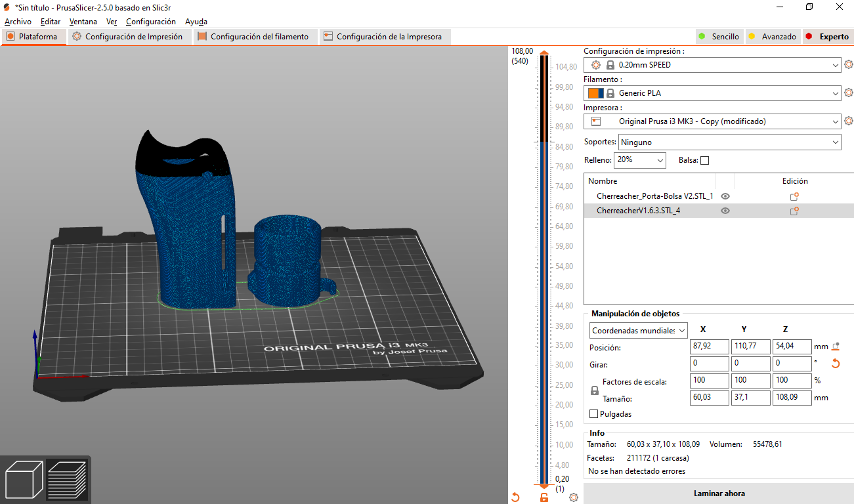Click the PrusaSlicer app icon in the title bar
Viewport: 854px width, 504px height.
(x=7, y=7)
